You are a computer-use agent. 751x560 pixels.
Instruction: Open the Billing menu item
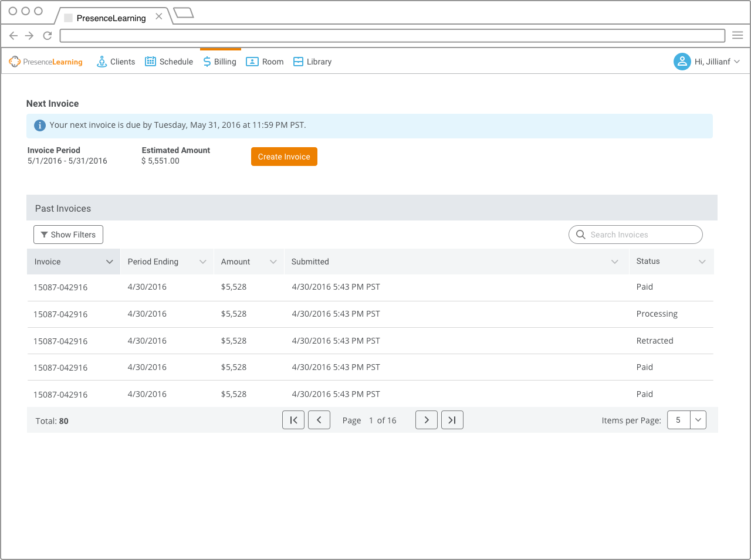tap(220, 62)
